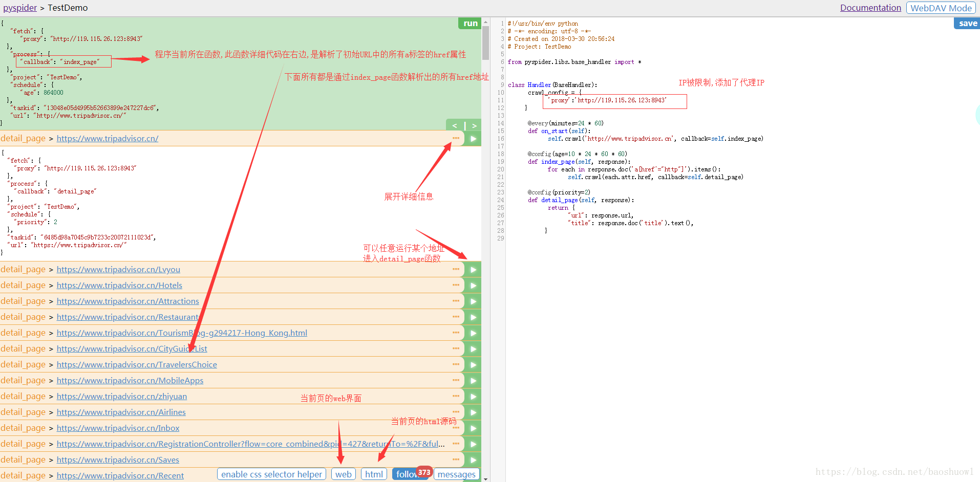
Task: Run the Airlines detail_page task
Action: 473,412
